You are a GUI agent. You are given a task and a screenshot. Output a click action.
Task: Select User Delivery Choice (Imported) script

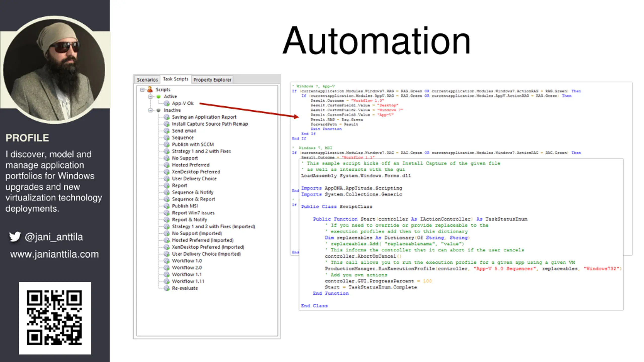(206, 254)
